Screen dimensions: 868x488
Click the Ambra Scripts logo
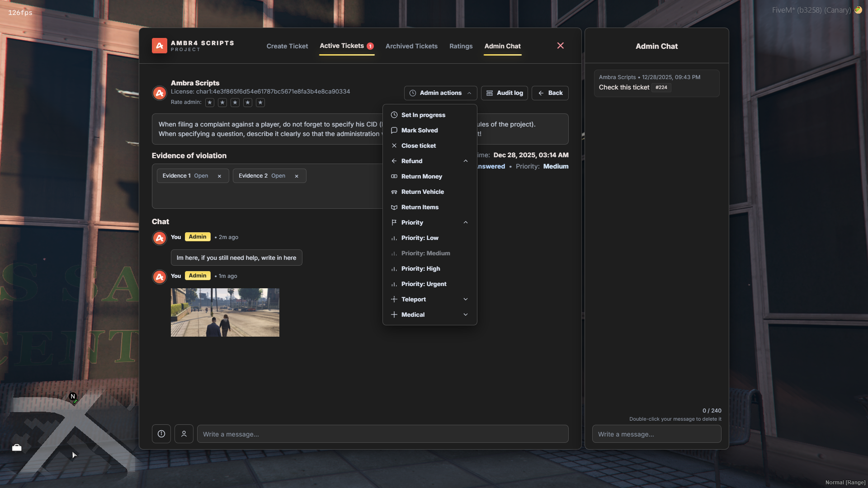159,46
